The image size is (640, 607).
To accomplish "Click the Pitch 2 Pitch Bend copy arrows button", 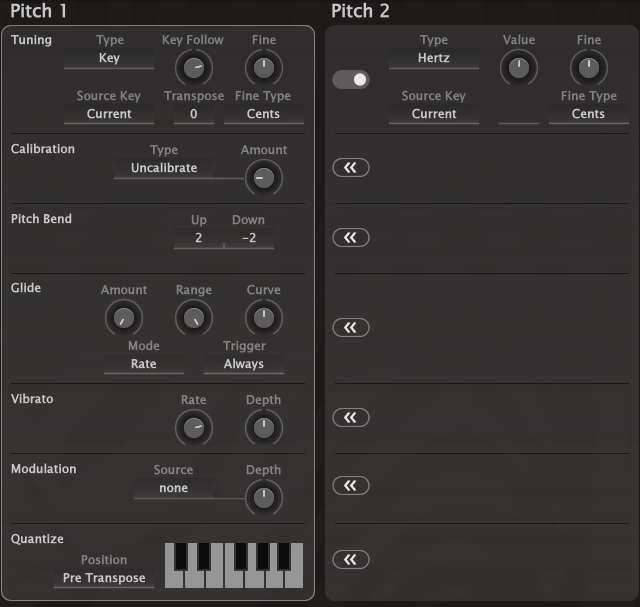I will pyautogui.click(x=351, y=238).
